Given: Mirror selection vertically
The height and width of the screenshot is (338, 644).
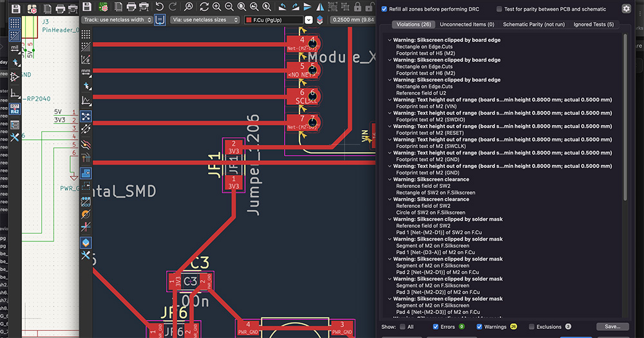Looking at the screenshot, I should tap(307, 6).
